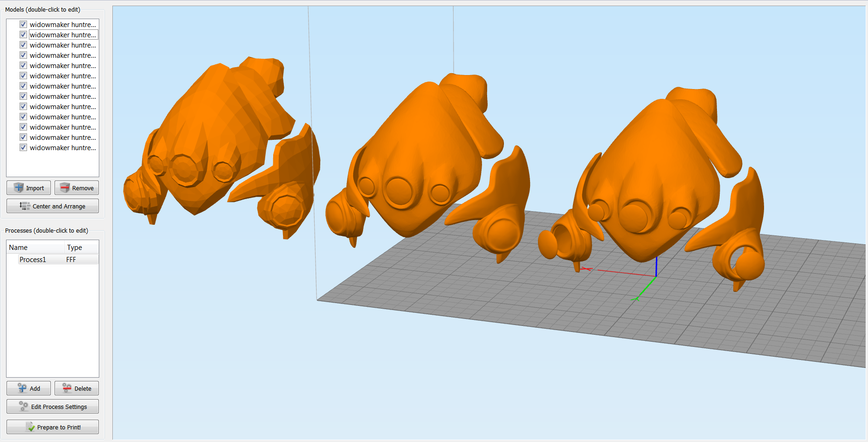868x442 pixels.
Task: Click the FFF type cell
Action: [x=71, y=260]
